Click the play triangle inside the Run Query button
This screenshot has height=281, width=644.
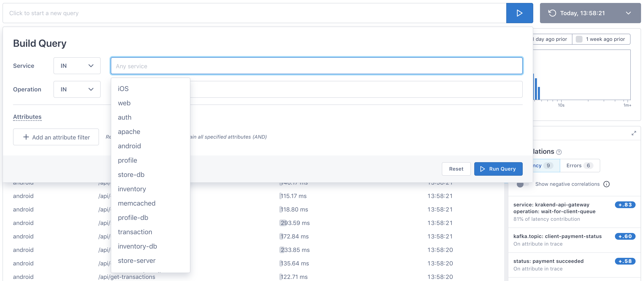[x=482, y=169]
